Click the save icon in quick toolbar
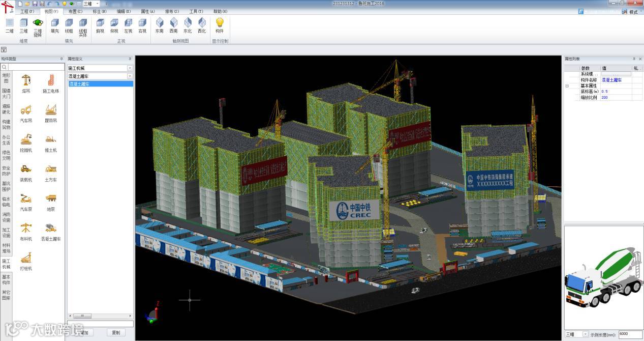Image resolution: width=644 pixels, height=341 pixels. point(35,4)
